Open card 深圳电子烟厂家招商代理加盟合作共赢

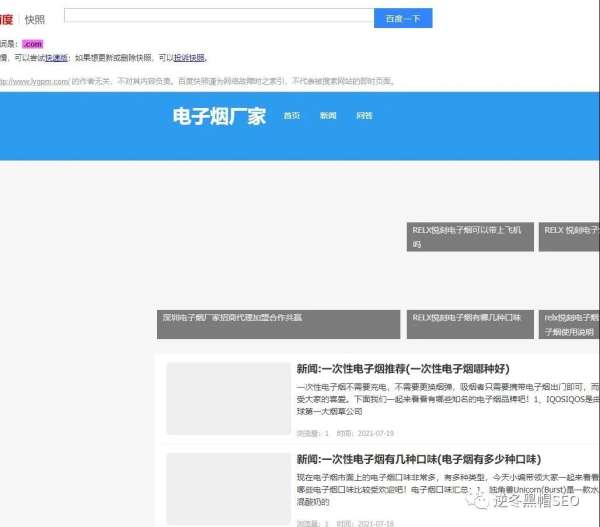[279, 325]
